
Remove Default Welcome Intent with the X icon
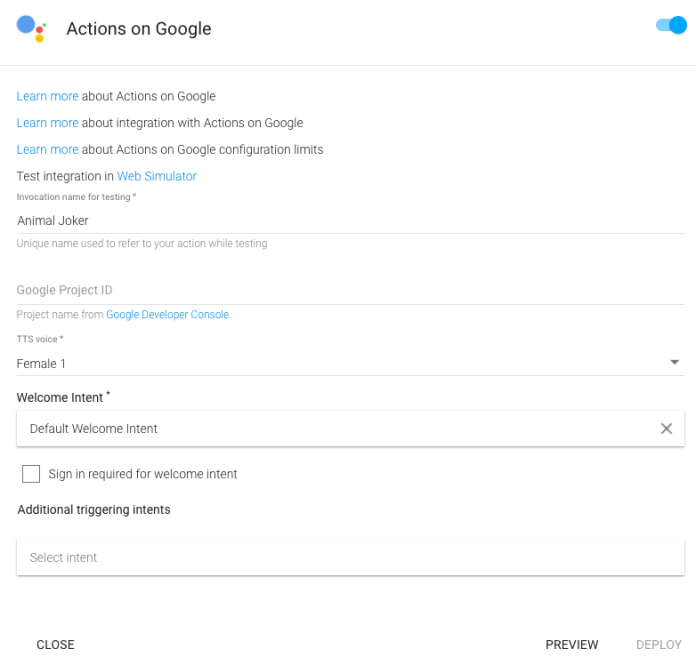[x=666, y=428]
